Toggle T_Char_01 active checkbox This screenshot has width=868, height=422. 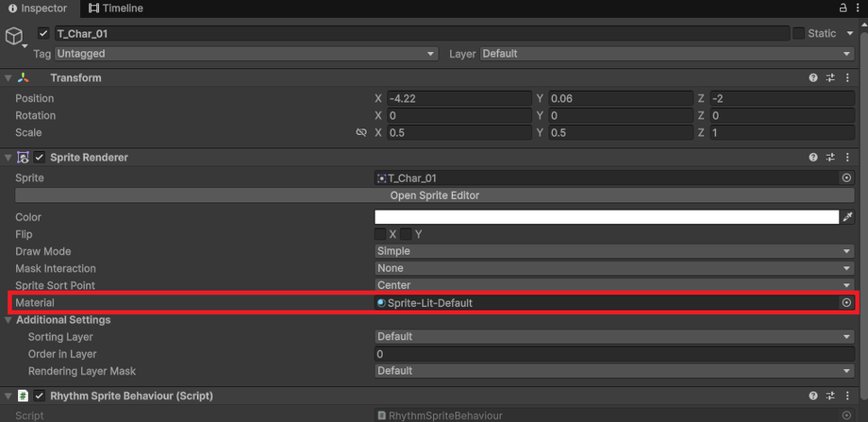point(43,34)
